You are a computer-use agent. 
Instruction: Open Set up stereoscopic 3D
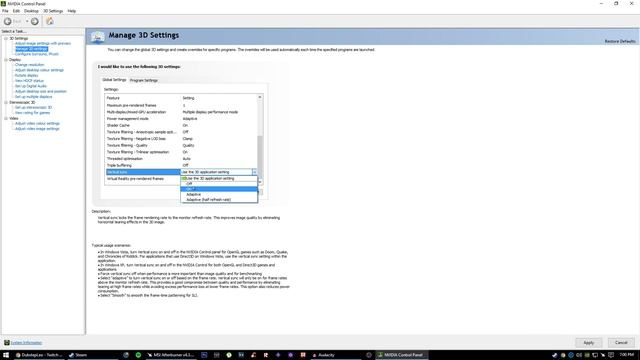click(33, 107)
